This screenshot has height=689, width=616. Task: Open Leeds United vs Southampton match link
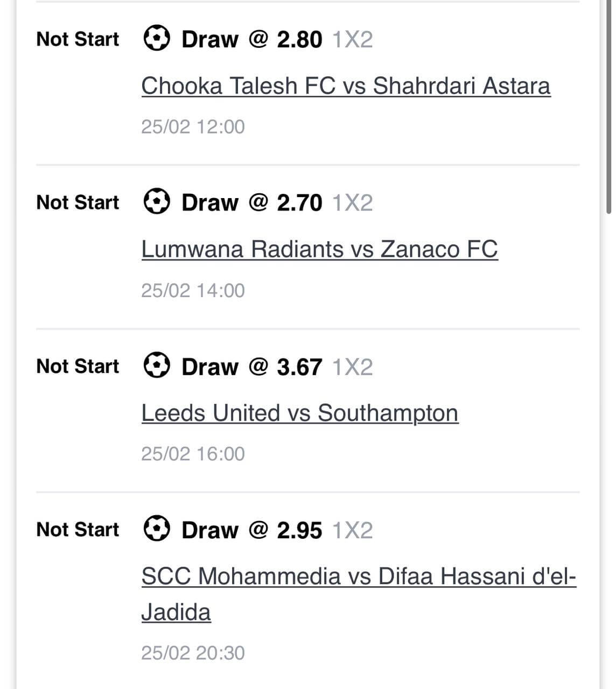[299, 412]
